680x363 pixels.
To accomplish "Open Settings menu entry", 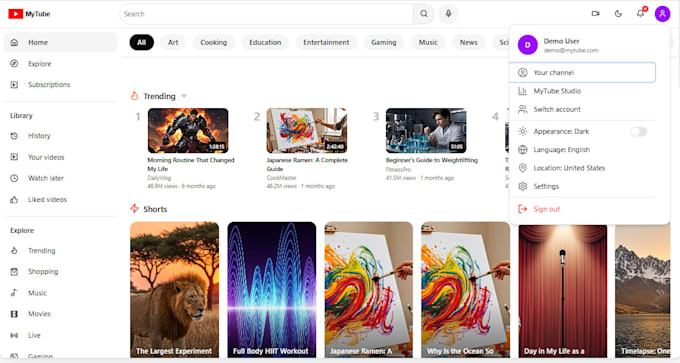I will (x=582, y=186).
